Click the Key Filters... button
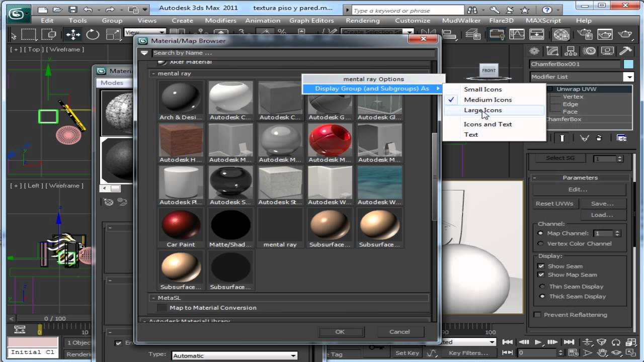This screenshot has width=644, height=362. pyautogui.click(x=468, y=353)
